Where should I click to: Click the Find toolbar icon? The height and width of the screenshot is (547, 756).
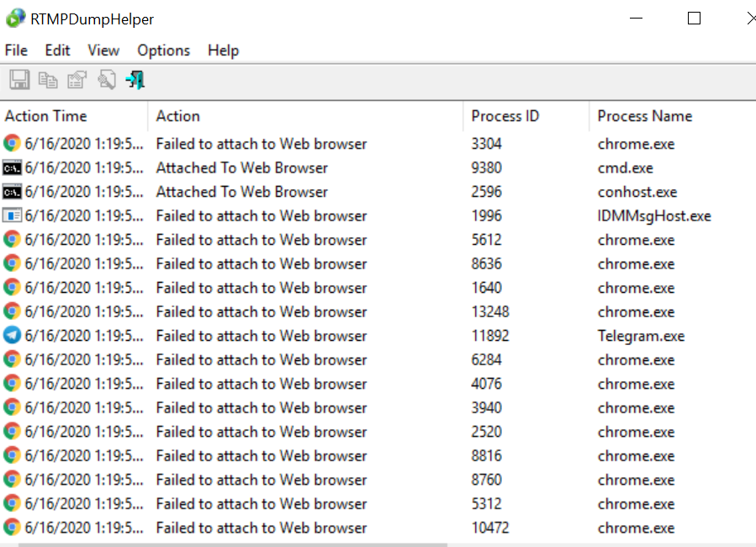tap(107, 80)
